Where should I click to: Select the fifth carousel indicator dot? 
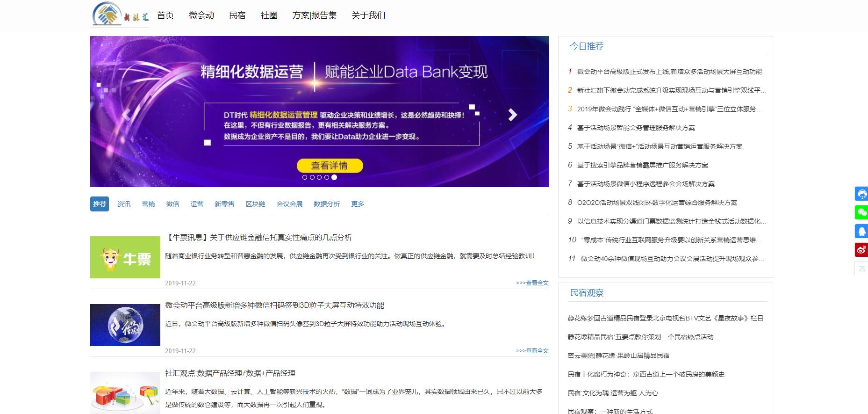(334, 177)
